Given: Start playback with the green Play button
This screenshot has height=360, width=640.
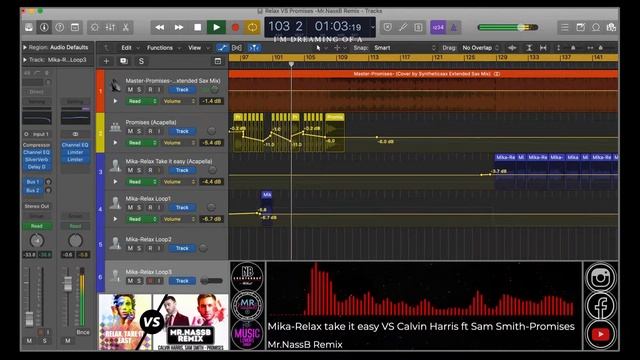Looking at the screenshot, I should point(216,27).
